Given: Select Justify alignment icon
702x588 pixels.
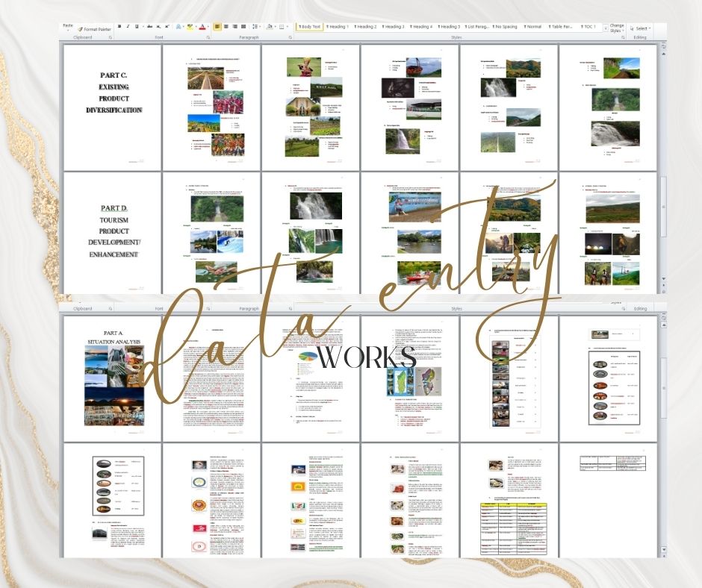Looking at the screenshot, I should (x=243, y=26).
